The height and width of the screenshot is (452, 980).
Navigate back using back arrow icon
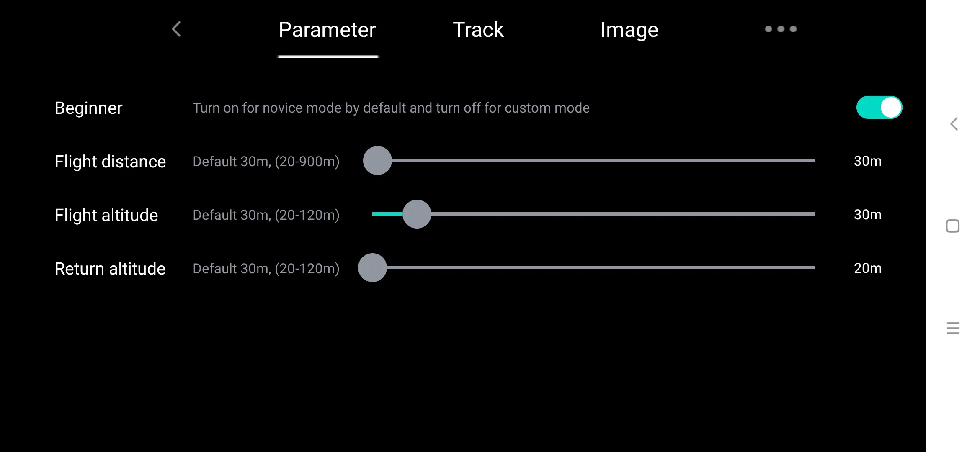point(177,29)
